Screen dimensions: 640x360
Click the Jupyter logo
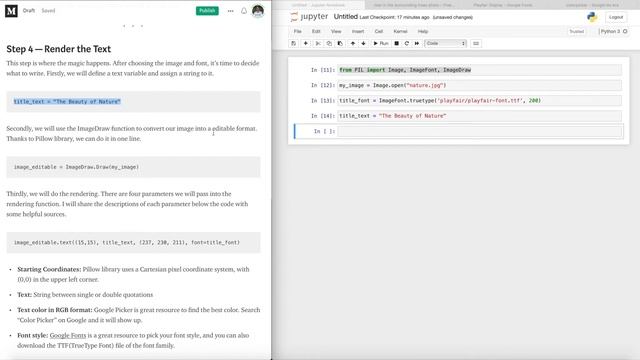pos(309,17)
